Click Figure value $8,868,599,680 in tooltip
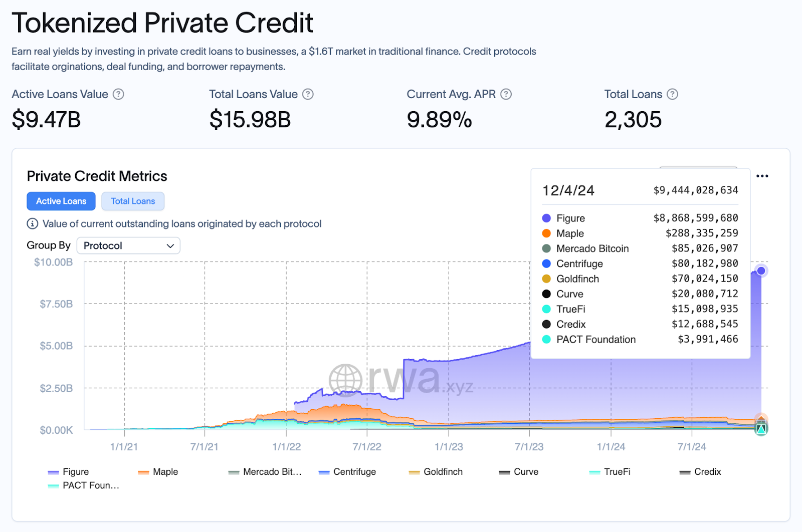The height and width of the screenshot is (532, 802). [x=696, y=218]
